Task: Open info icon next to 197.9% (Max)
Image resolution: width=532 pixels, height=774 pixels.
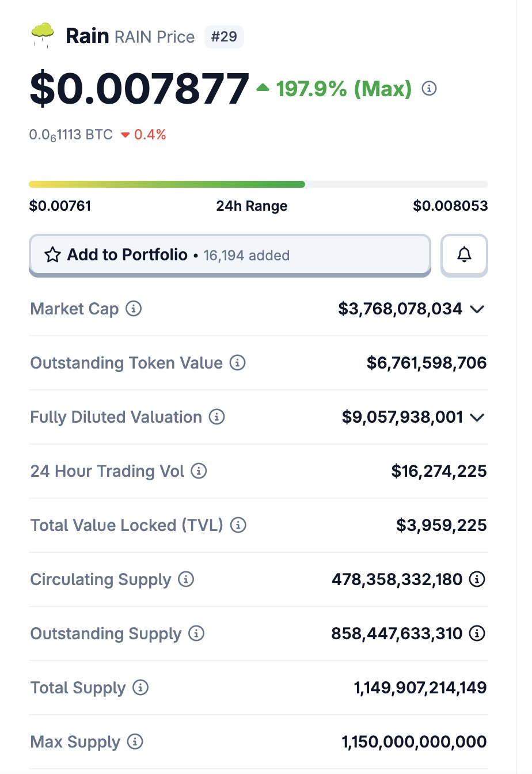Action: point(429,89)
